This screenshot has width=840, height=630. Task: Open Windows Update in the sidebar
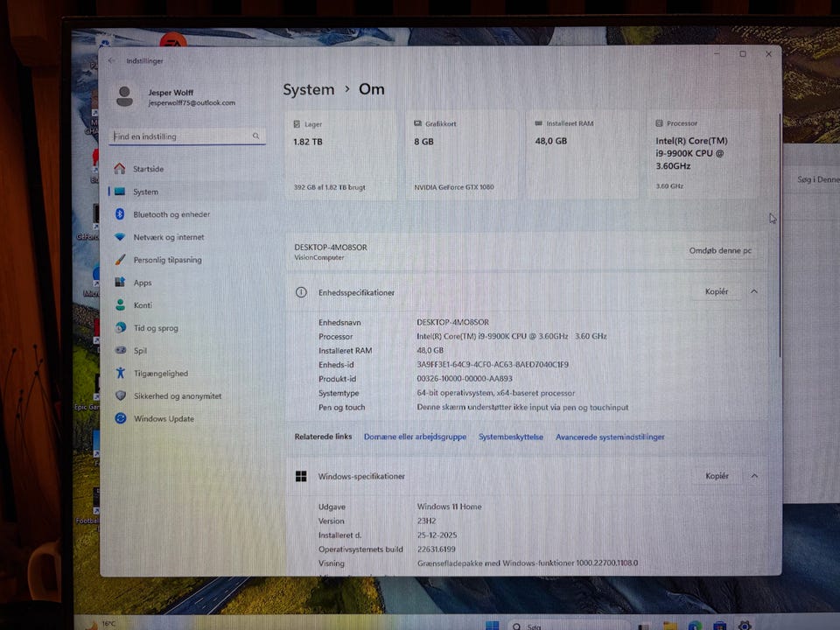(x=187, y=418)
